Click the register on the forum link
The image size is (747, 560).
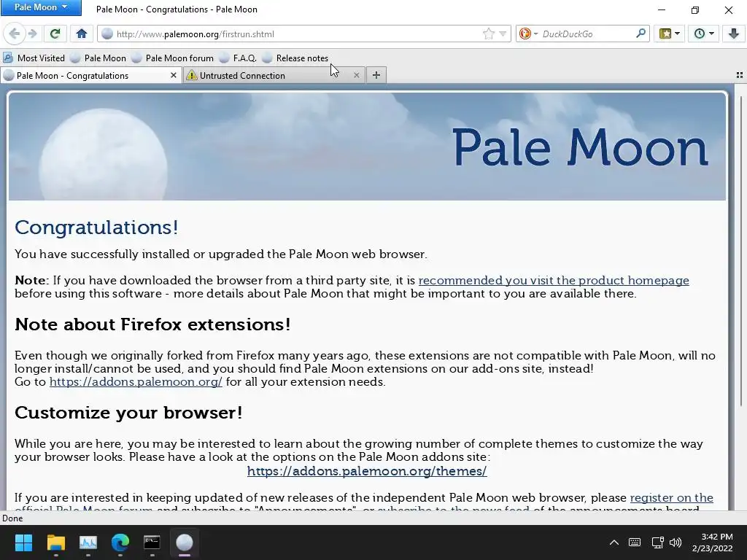click(x=671, y=497)
